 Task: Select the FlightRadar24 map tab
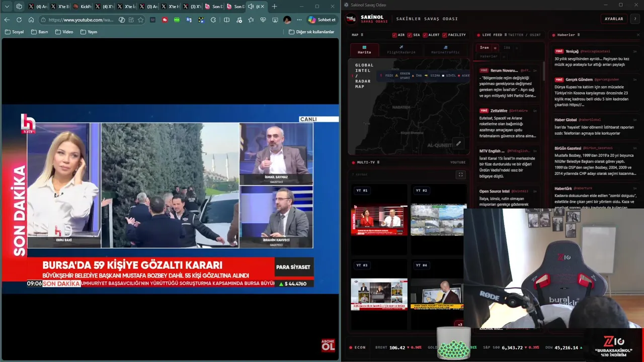click(401, 50)
